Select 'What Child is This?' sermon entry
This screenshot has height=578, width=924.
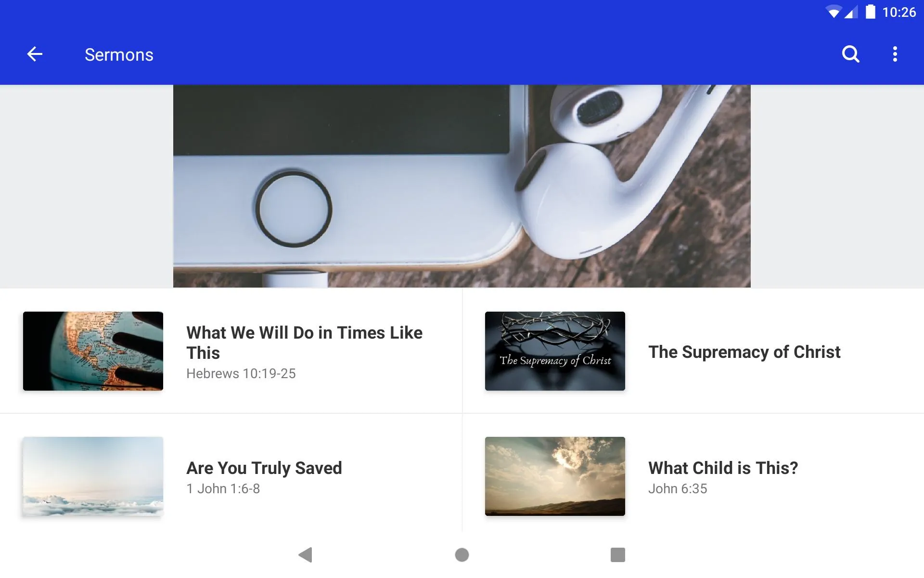(x=693, y=475)
